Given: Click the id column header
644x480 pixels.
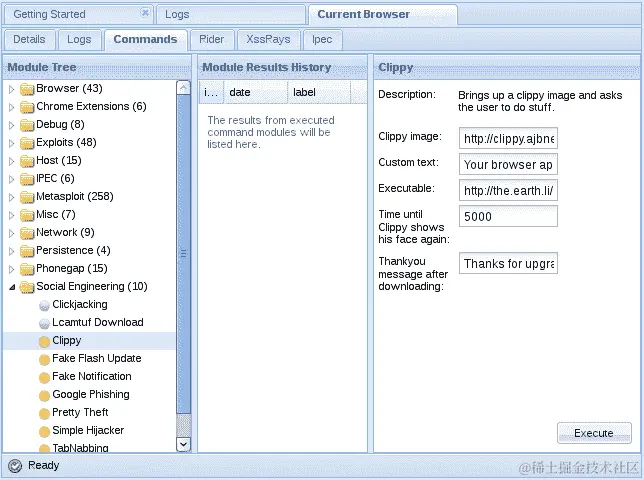Looking at the screenshot, I should (x=211, y=92).
